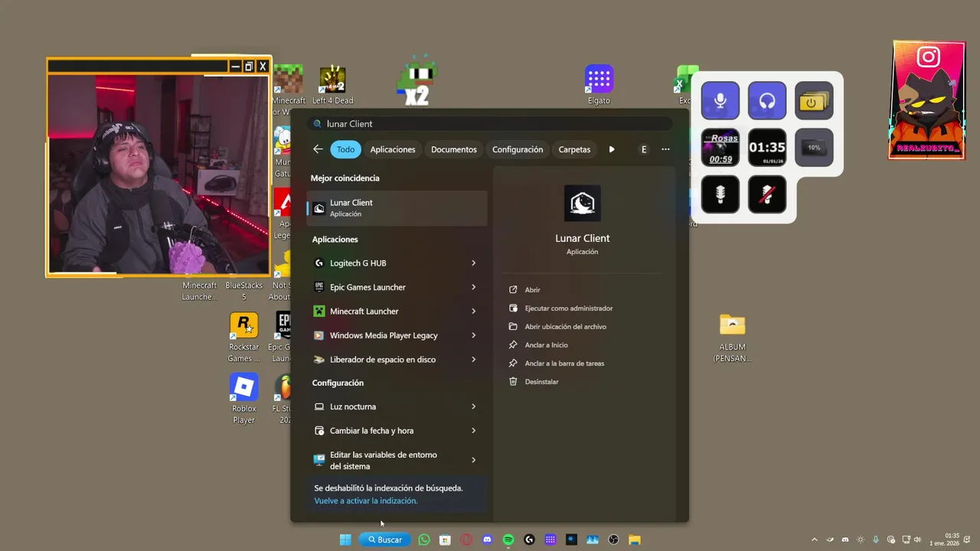Open the three-dot options menu

coord(665,149)
